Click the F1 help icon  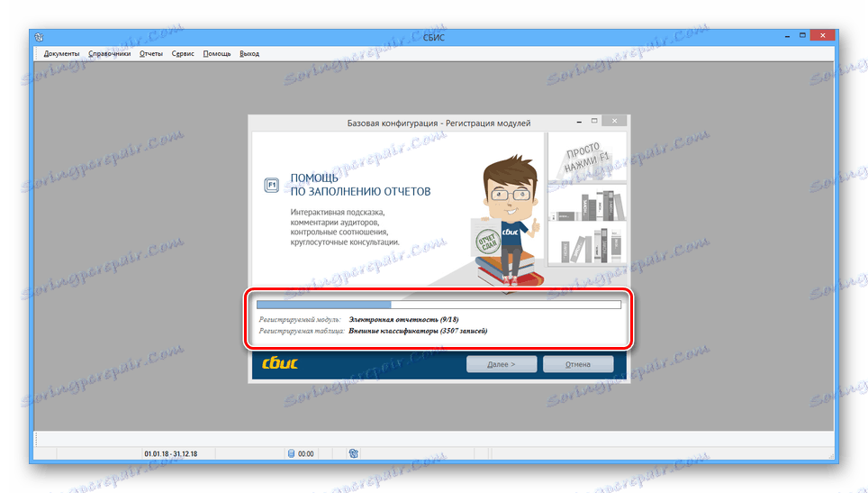click(x=271, y=185)
